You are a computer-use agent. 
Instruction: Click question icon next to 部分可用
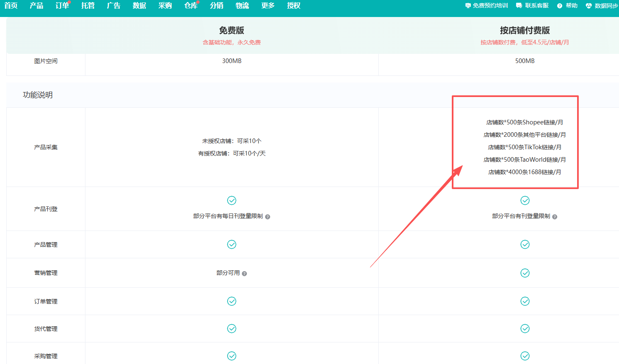coord(244,274)
